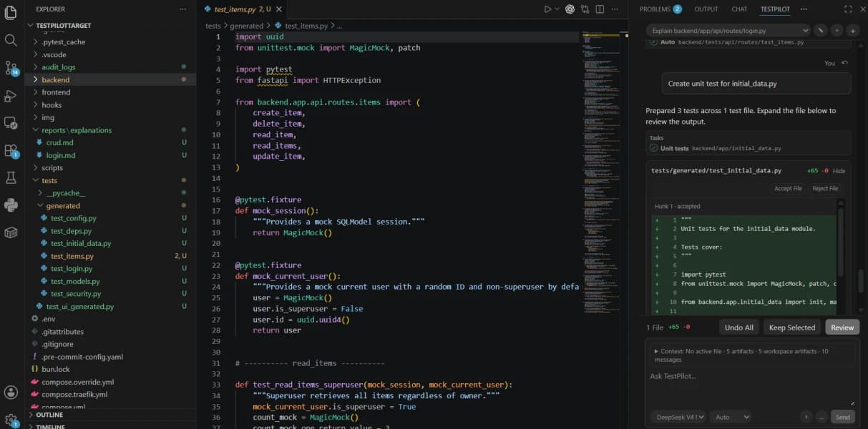Open the containers icon in activity bar
This screenshot has width=868, height=429.
pyautogui.click(x=11, y=232)
